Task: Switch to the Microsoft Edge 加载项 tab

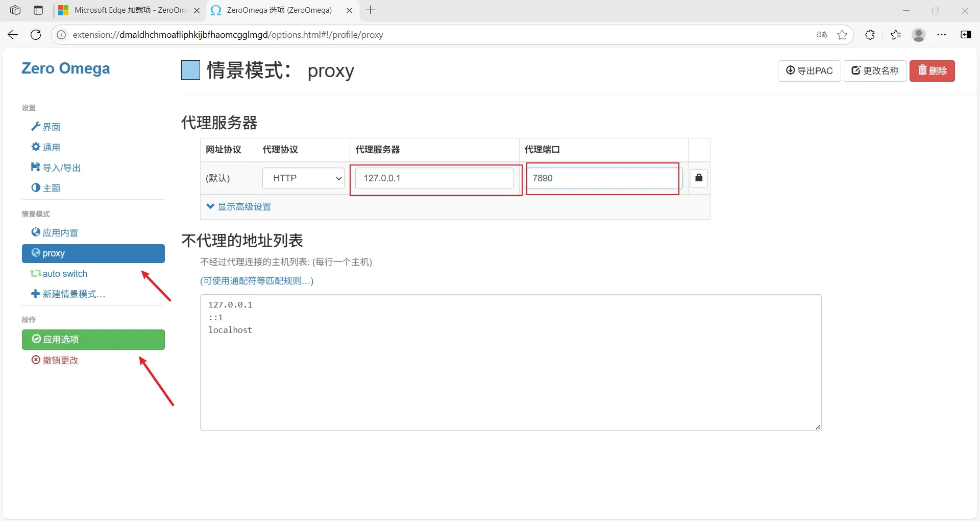Action: pos(122,10)
